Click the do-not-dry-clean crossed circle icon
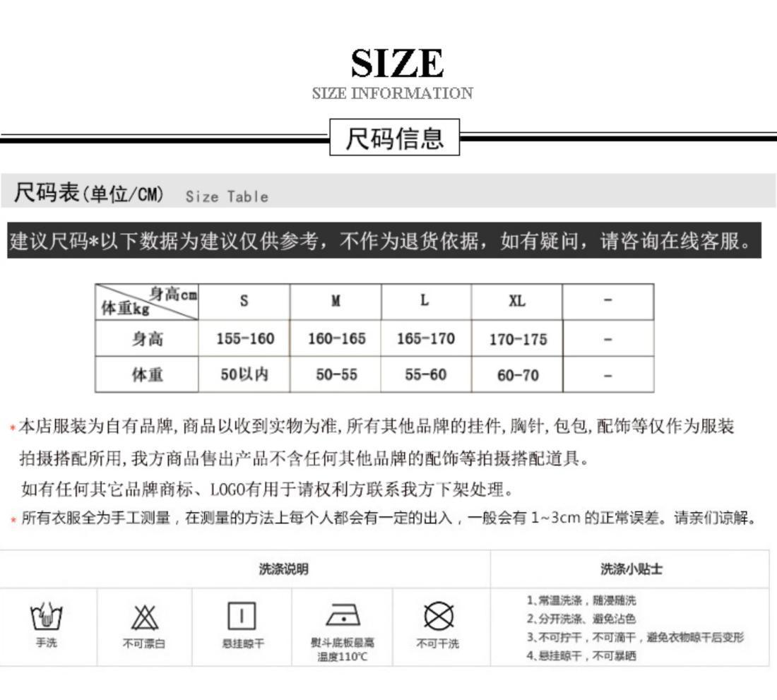This screenshot has width=777, height=700. point(439,617)
